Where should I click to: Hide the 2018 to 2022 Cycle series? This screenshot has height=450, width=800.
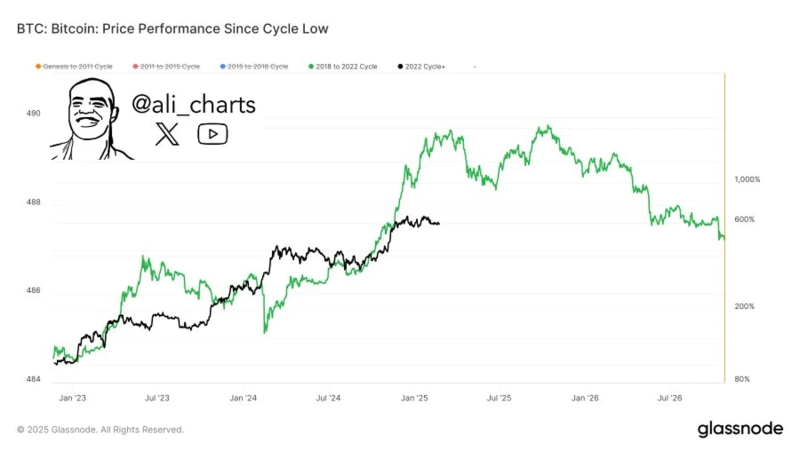coord(348,67)
